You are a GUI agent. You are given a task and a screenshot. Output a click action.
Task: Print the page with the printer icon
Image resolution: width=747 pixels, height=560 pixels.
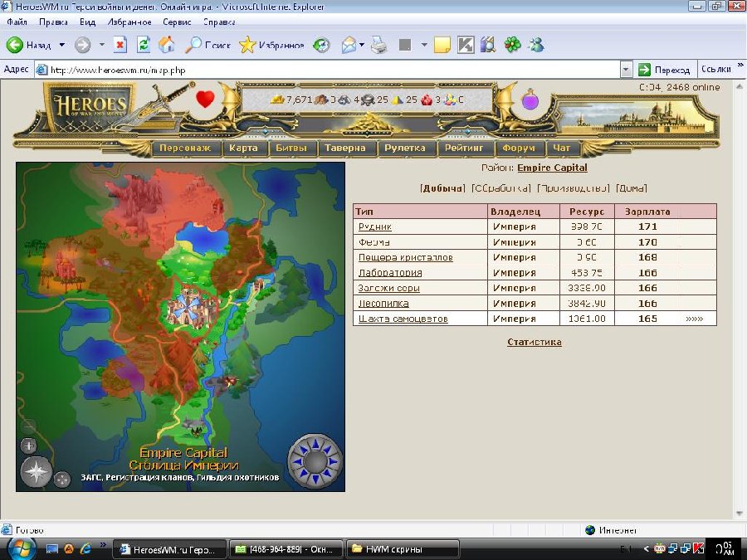tap(379, 46)
